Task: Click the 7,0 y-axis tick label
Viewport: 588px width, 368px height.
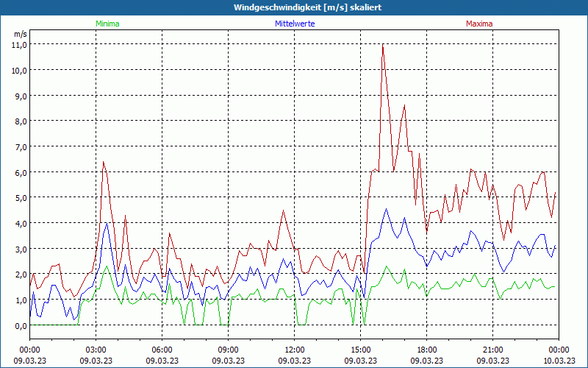Action: tap(19, 146)
